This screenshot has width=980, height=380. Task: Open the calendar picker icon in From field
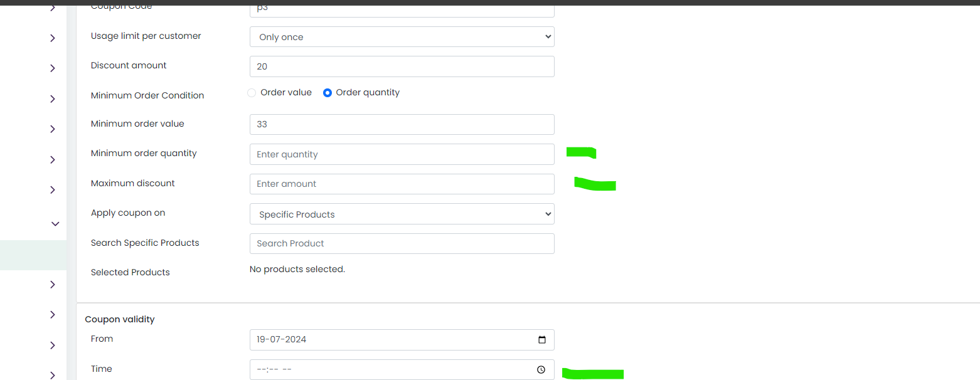click(542, 340)
